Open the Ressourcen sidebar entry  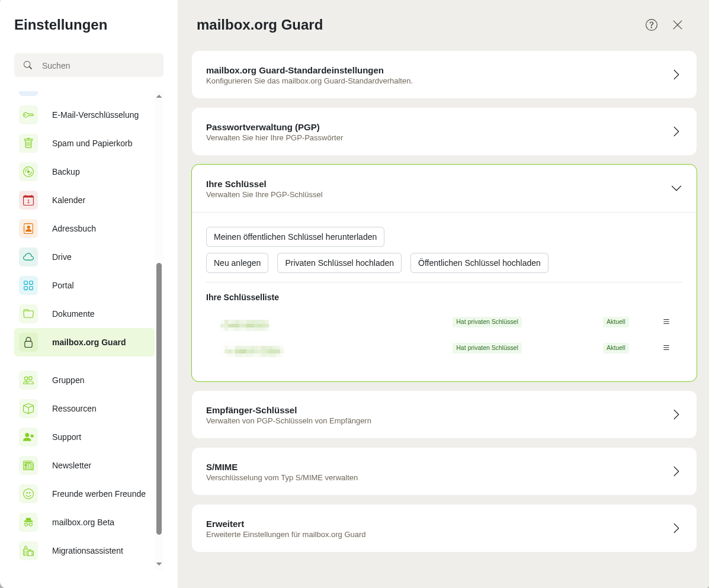(85, 409)
